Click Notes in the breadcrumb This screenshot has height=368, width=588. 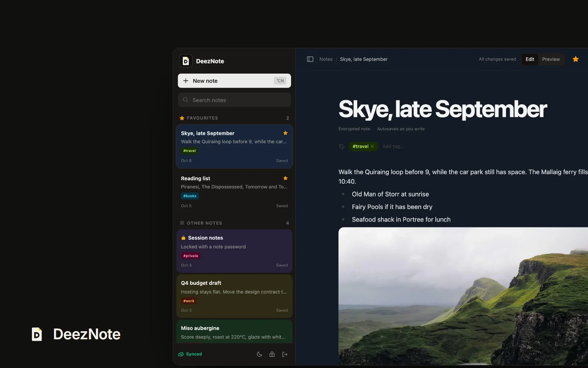[326, 59]
